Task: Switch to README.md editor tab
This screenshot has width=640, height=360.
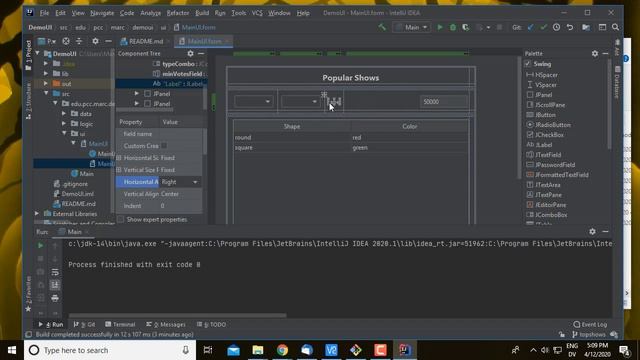Action: 145,41
